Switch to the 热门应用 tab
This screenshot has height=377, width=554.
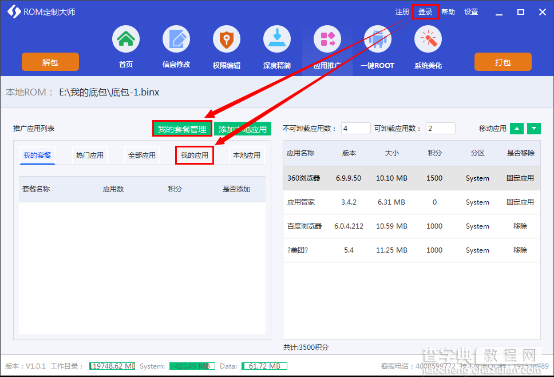(x=90, y=155)
